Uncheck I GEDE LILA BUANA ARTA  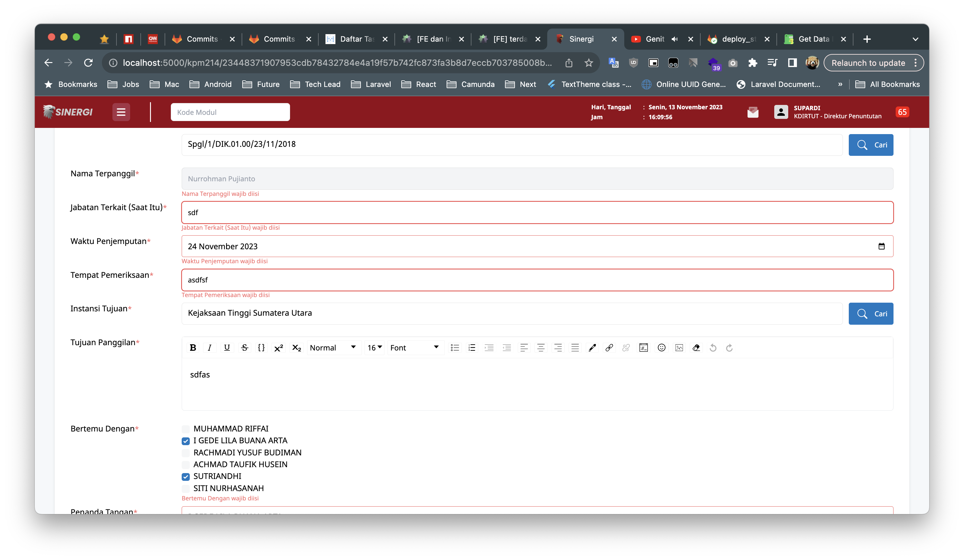pyautogui.click(x=185, y=441)
